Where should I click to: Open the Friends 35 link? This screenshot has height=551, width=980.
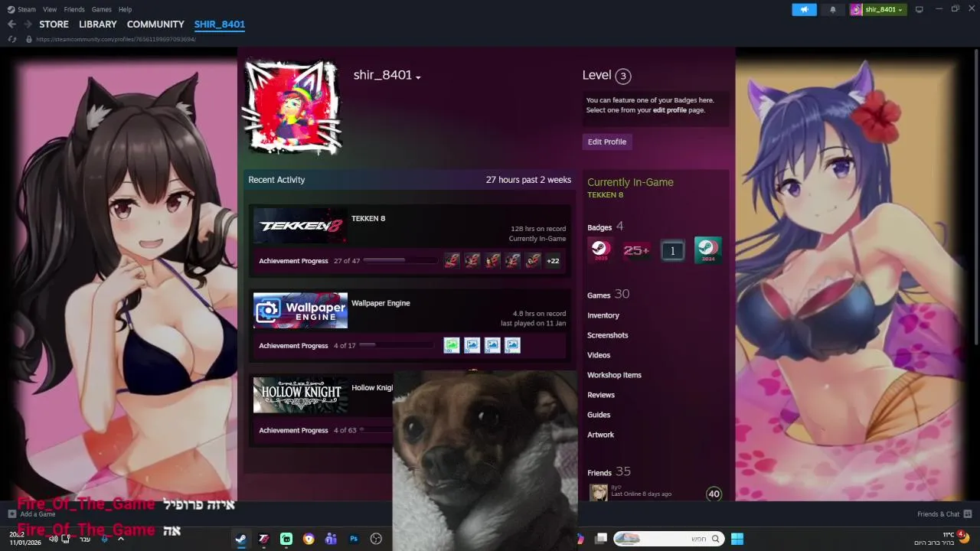[x=609, y=472]
